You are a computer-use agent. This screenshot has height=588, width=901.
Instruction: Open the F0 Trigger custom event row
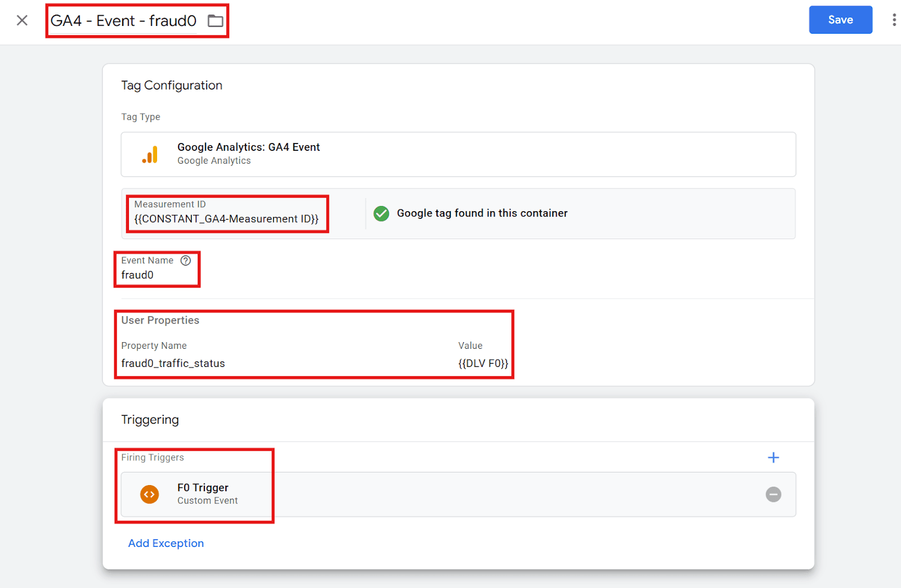458,494
